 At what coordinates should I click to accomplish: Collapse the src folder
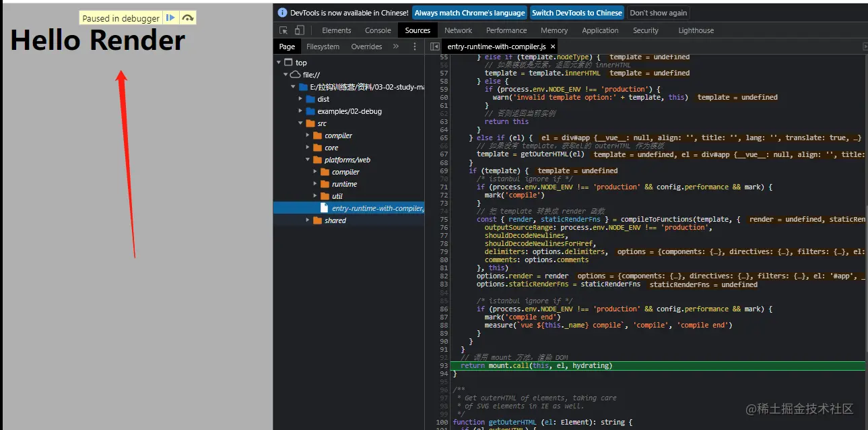(301, 123)
